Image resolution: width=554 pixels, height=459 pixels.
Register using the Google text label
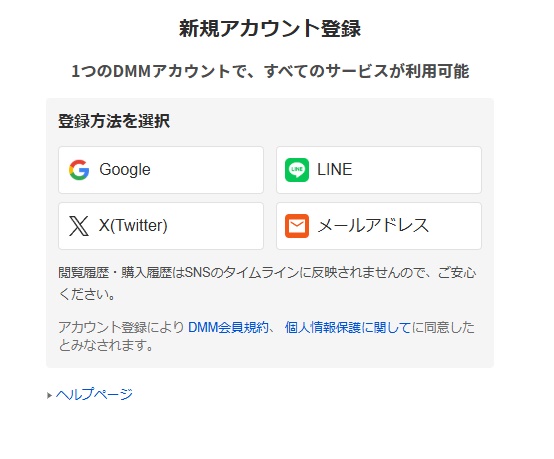pos(125,170)
